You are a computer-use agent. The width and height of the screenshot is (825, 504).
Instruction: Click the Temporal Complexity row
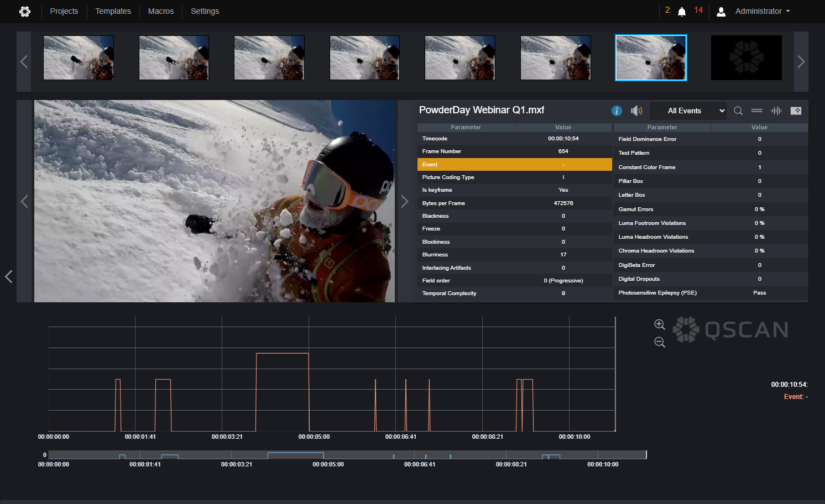515,293
